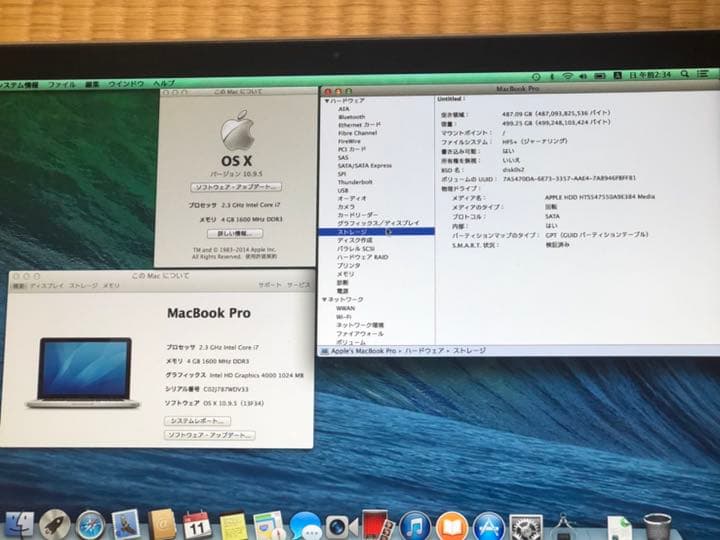Viewport: 720px width, 540px height.
Task: Switch to ストレージ tab in About window
Action: 83,286
